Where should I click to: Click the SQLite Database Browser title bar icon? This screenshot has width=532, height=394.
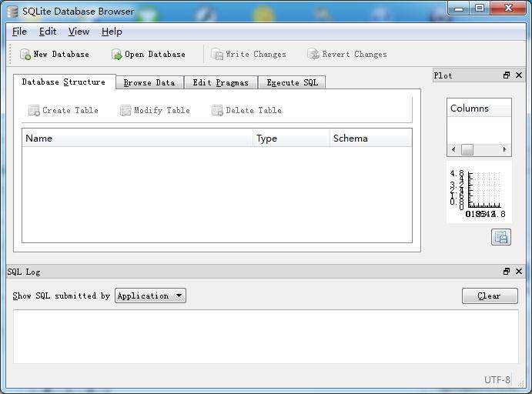click(12, 12)
